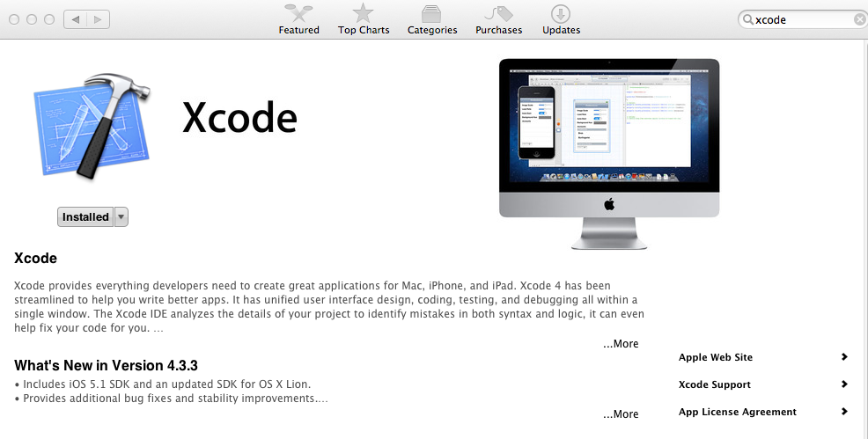868x439 pixels.
Task: Focus the search field containing xcode
Action: click(x=803, y=20)
